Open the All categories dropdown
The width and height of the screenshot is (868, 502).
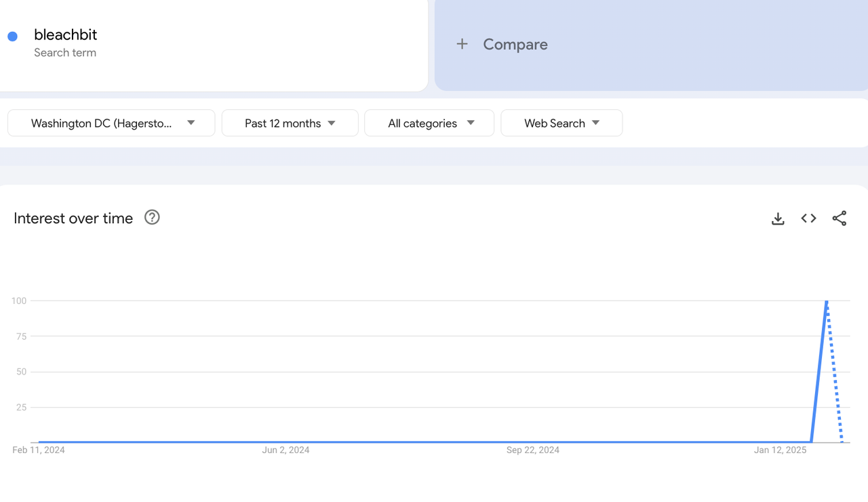429,123
